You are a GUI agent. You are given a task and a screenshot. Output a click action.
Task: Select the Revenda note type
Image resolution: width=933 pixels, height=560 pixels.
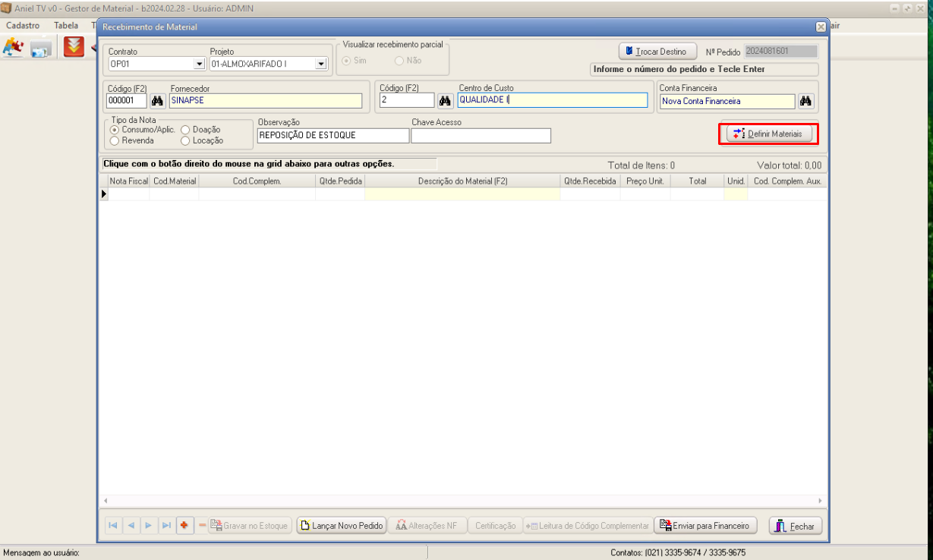pos(115,140)
